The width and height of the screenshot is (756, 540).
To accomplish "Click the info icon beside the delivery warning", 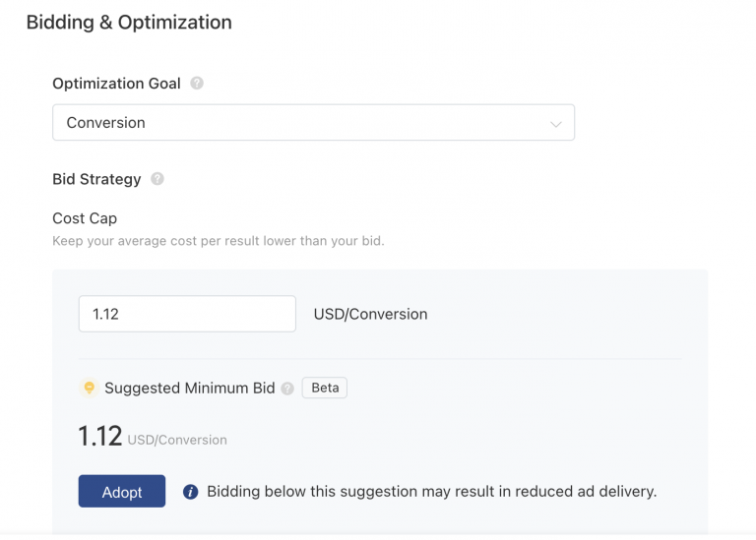I will tap(191, 492).
